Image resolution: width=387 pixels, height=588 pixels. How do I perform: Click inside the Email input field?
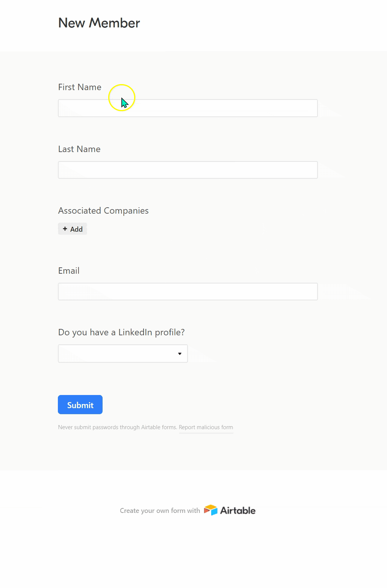[187, 291]
